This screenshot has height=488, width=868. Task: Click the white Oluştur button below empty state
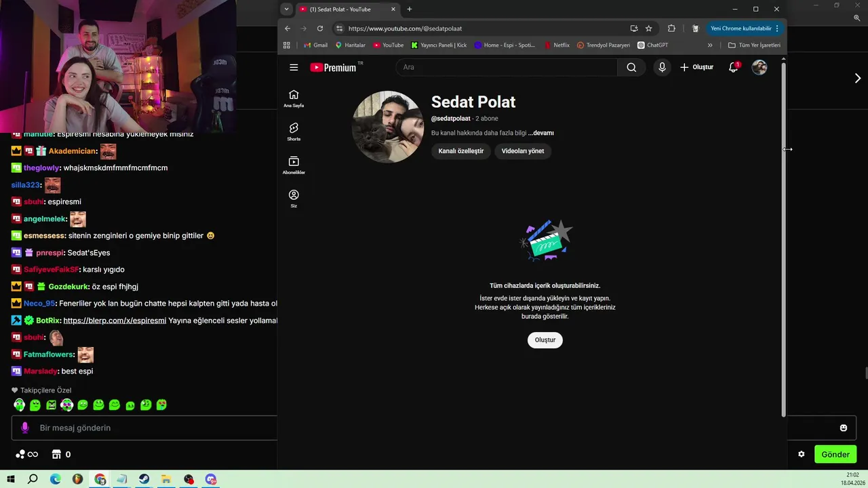(545, 340)
